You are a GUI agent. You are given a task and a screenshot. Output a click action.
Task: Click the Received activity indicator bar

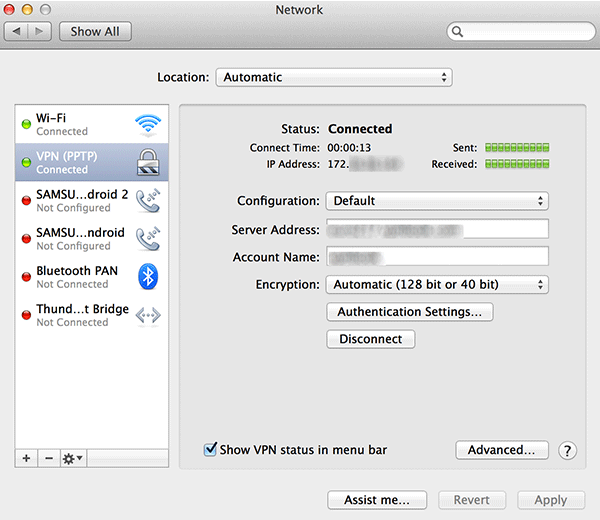517,164
